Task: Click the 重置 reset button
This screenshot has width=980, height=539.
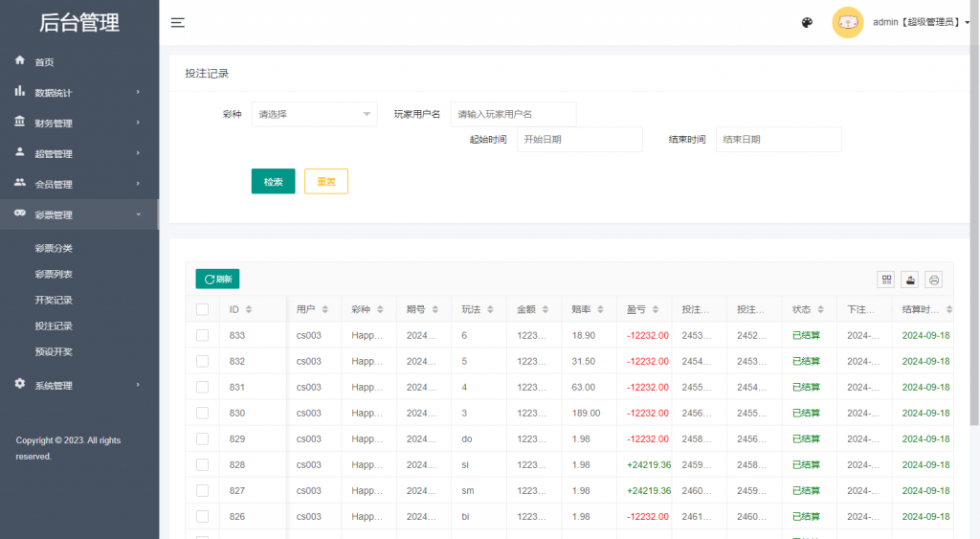Action: tap(326, 181)
